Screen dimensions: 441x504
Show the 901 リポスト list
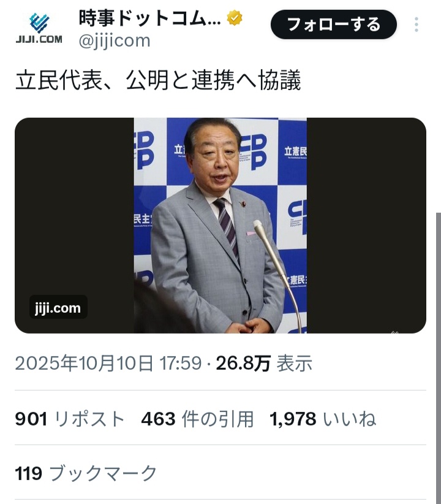coord(70,419)
